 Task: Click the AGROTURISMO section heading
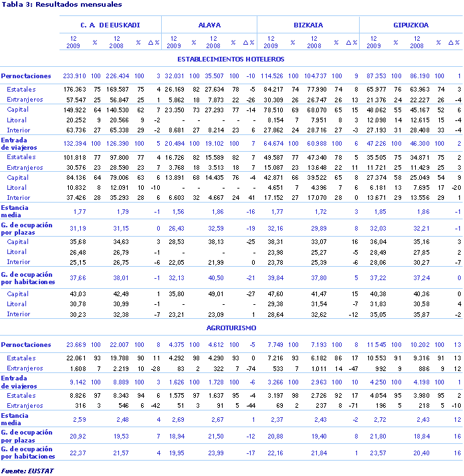[231, 329]
